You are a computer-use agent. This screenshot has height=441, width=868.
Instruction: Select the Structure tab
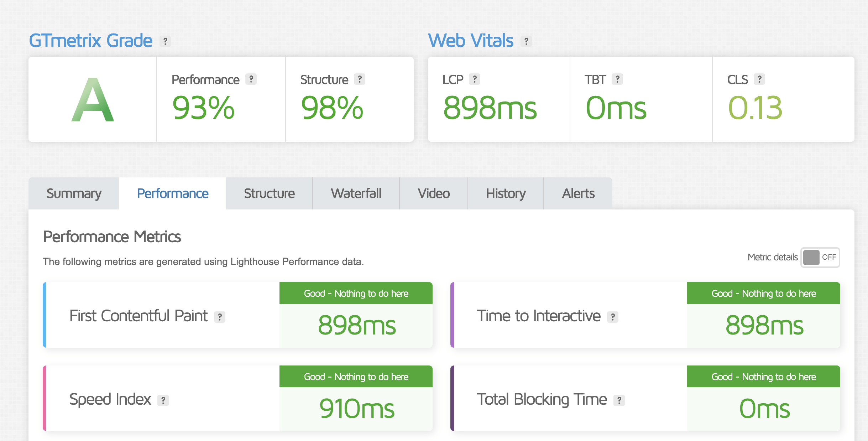pos(269,193)
